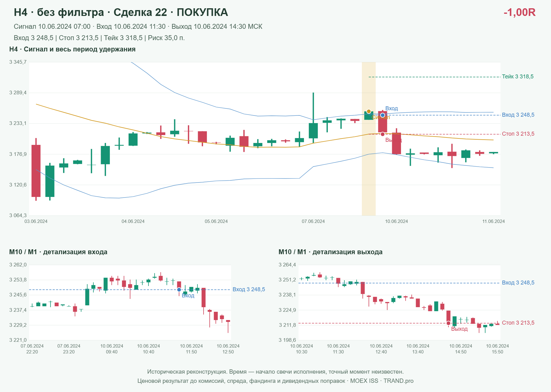551x392 pixels.
Task: Click the 'Вход 3 248,5' label beside the H4 chart
Action: click(x=518, y=115)
